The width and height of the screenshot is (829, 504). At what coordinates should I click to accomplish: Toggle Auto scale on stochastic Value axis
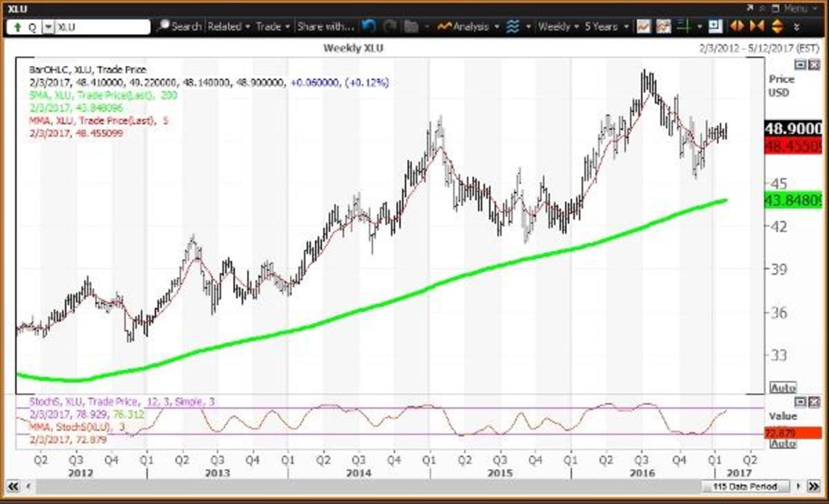click(783, 444)
